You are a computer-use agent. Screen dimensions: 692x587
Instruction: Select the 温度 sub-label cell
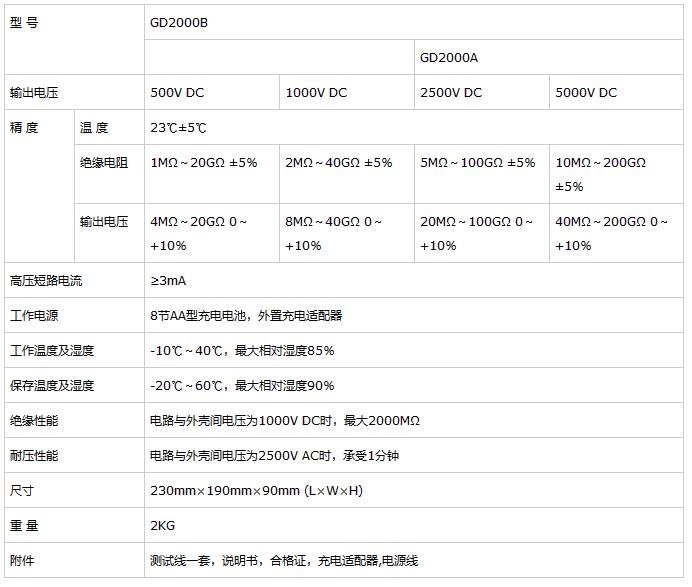point(109,128)
